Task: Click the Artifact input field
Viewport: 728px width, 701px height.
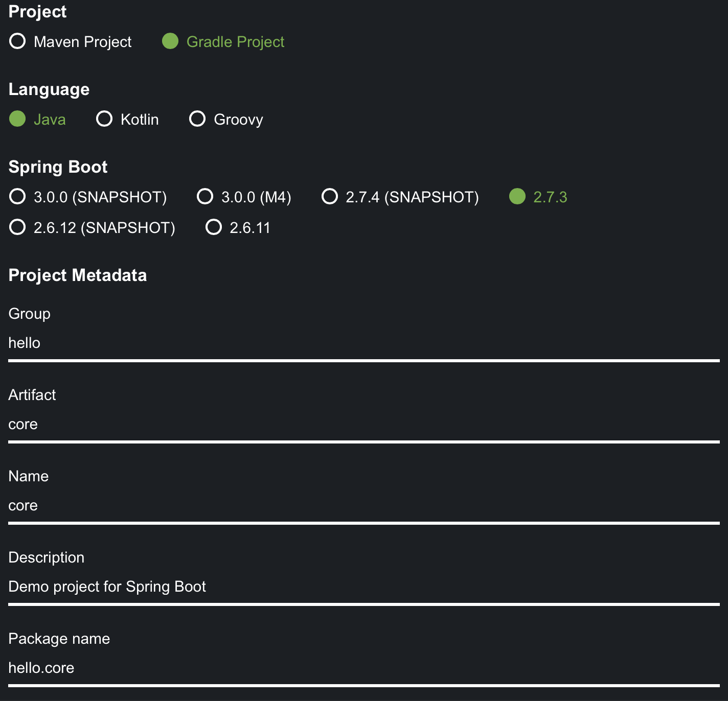Action: (x=364, y=425)
